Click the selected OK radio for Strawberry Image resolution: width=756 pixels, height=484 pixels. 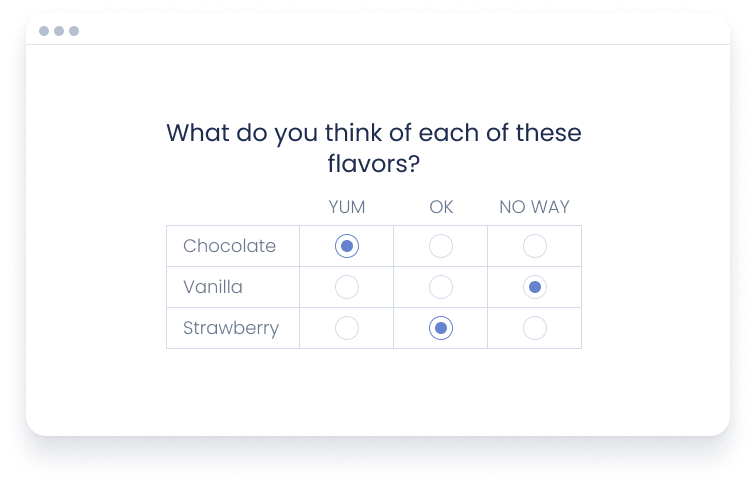click(x=440, y=328)
